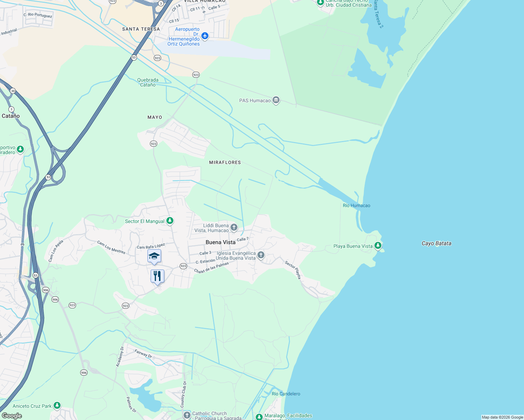Image resolution: width=524 pixels, height=420 pixels.
Task: Click the Google logo
Action: (12, 416)
